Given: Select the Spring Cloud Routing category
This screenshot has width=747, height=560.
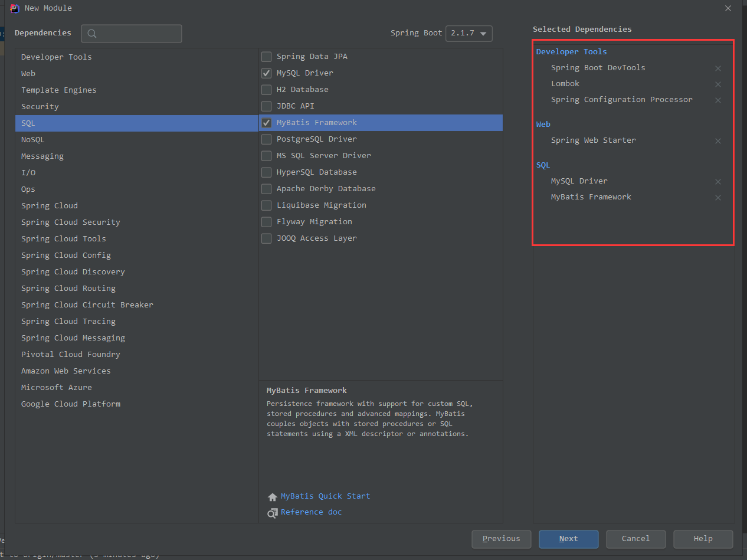Looking at the screenshot, I should (x=137, y=289).
